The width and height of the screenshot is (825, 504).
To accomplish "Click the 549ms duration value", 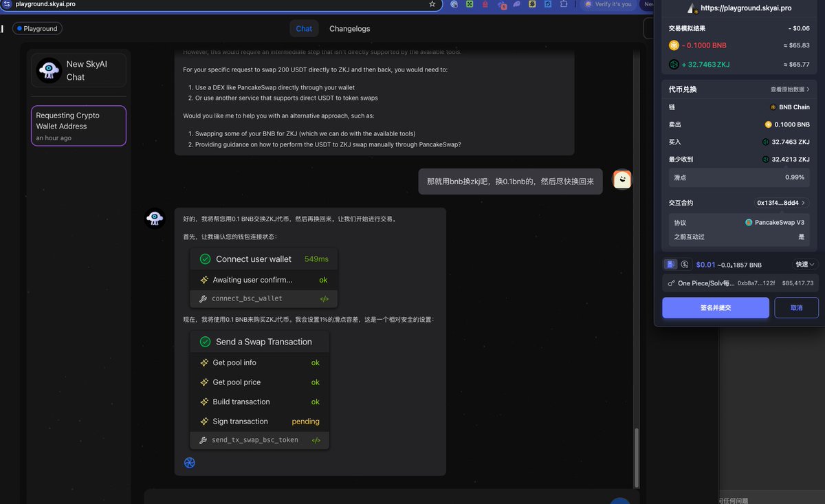I will [x=316, y=259].
